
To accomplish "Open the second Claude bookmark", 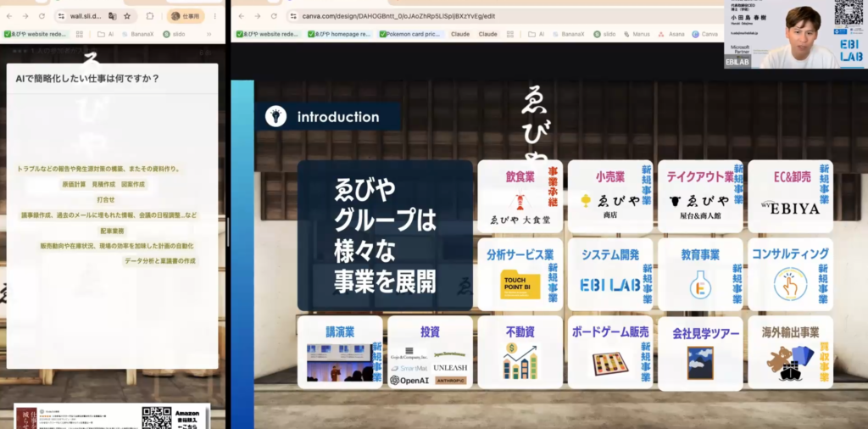I will pyautogui.click(x=487, y=34).
